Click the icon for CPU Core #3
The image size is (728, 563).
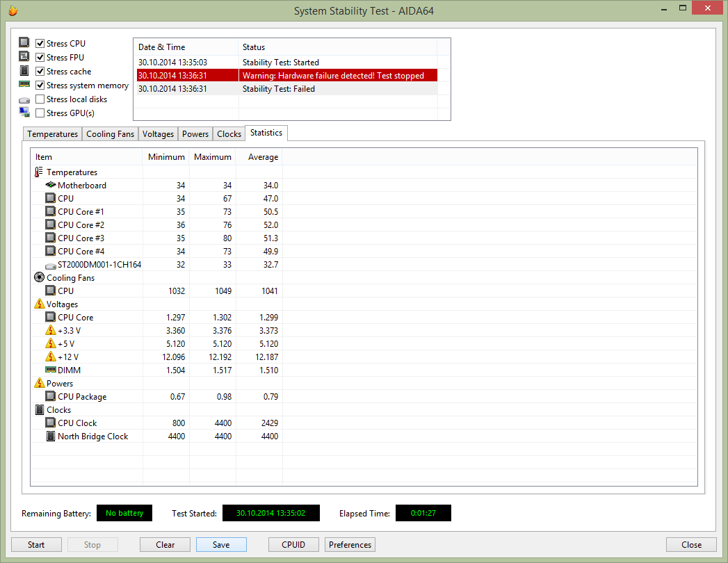pos(51,238)
